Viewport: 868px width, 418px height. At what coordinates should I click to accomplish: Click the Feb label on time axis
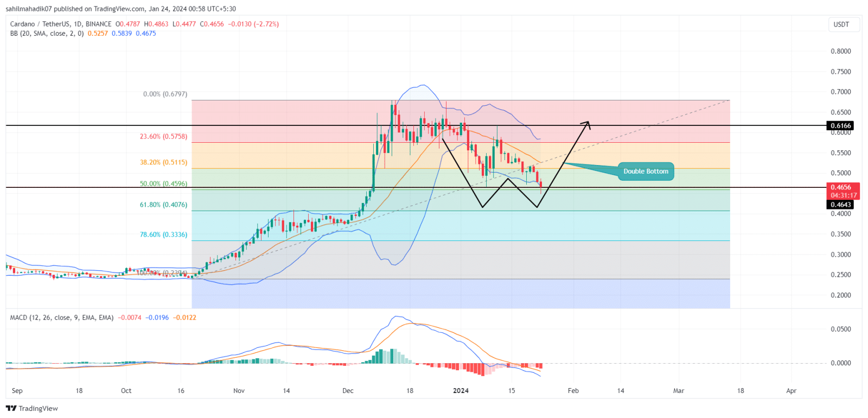[573, 390]
